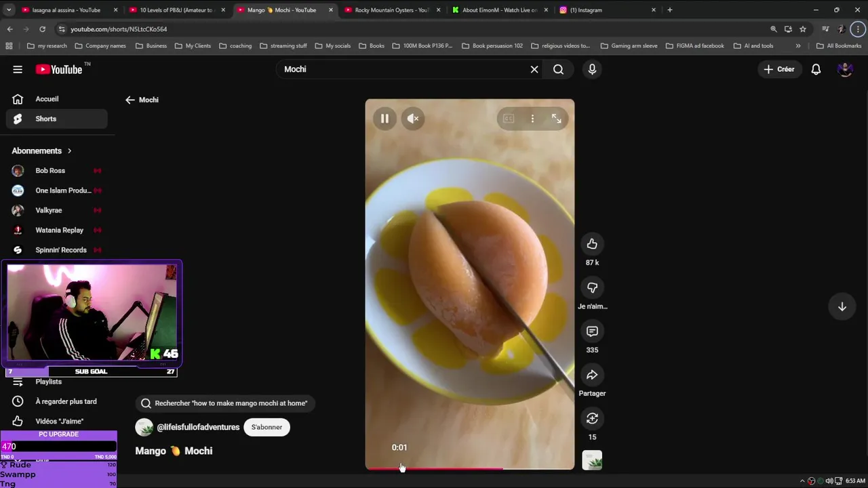
Task: Switch to the 10 Levels of PB&J tab
Action: (176, 10)
